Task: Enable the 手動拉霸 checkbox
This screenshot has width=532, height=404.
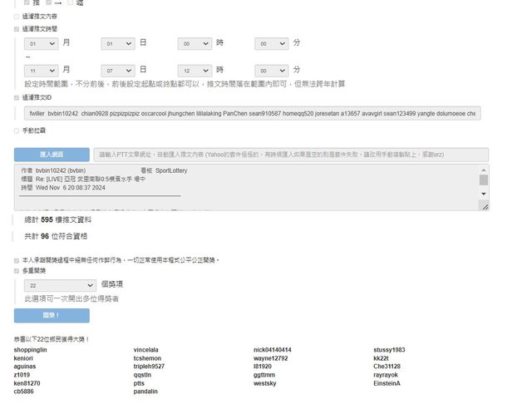Action: [17, 131]
